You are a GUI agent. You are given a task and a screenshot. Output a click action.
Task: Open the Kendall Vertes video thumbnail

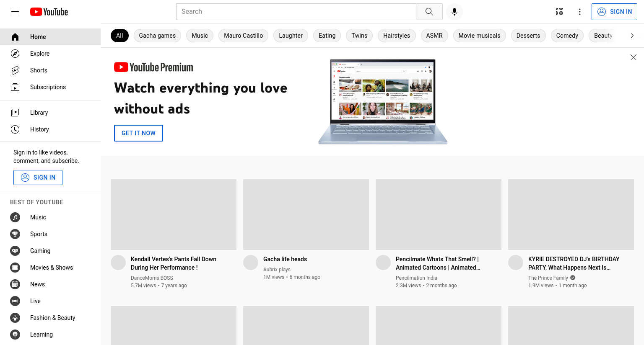click(174, 215)
